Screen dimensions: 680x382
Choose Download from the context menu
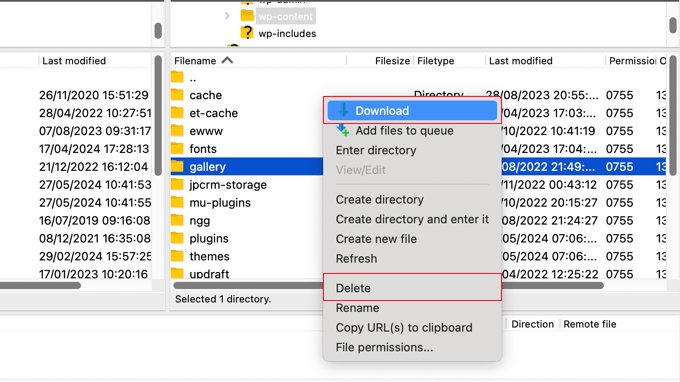coord(412,111)
